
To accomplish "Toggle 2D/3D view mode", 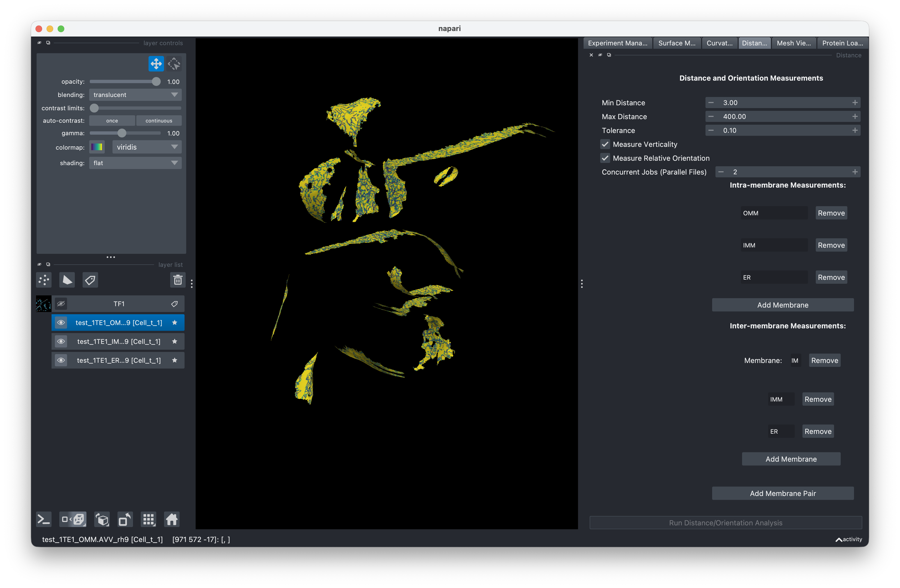I will coord(73,520).
